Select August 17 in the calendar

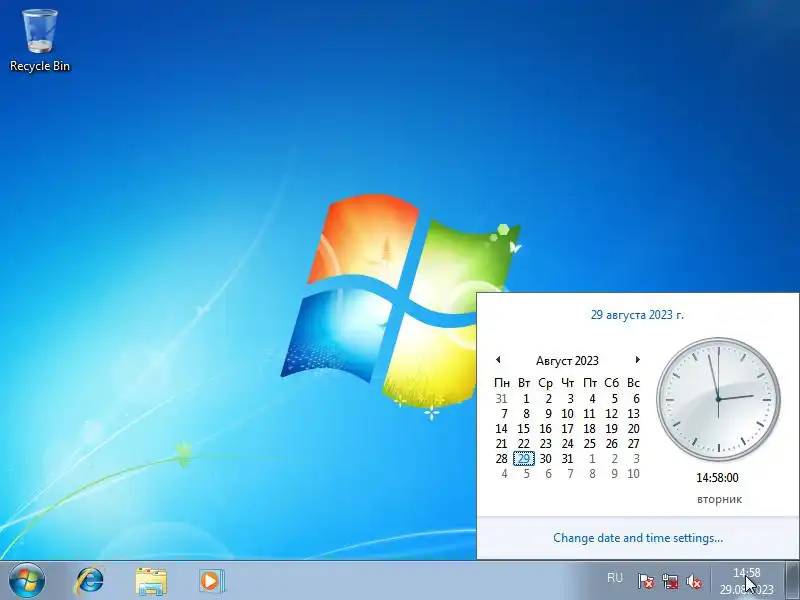[x=567, y=429]
